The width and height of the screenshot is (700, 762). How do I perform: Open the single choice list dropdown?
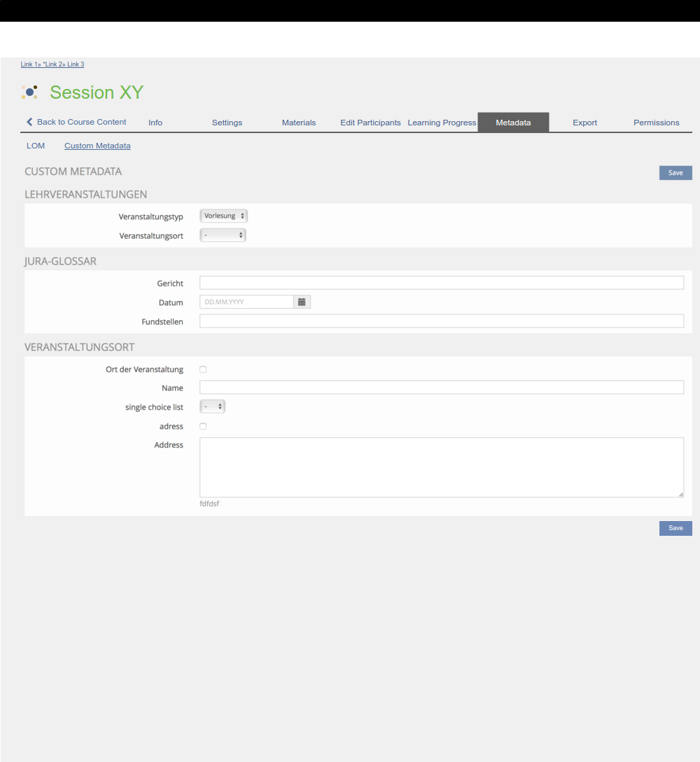212,406
